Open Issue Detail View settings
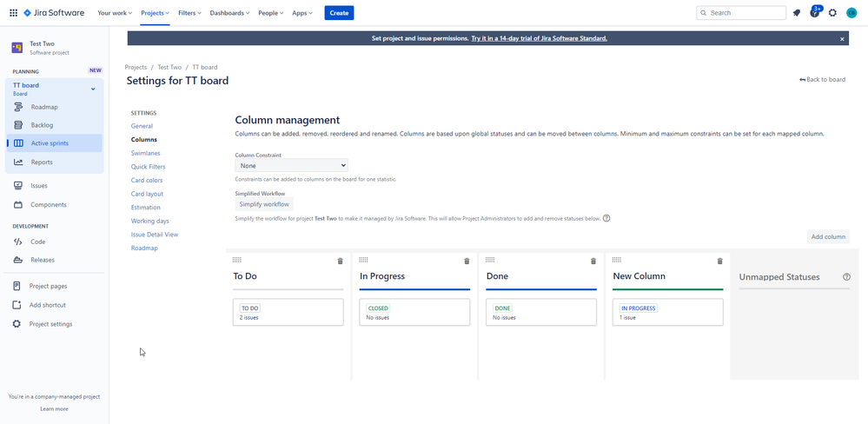This screenshot has width=868, height=424. [155, 235]
